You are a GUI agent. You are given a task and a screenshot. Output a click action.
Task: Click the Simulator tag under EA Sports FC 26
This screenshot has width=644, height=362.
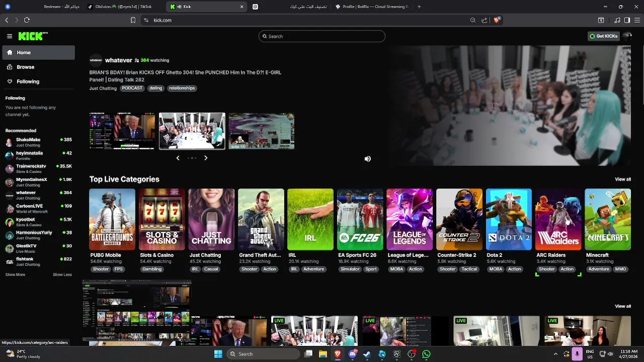350,269
